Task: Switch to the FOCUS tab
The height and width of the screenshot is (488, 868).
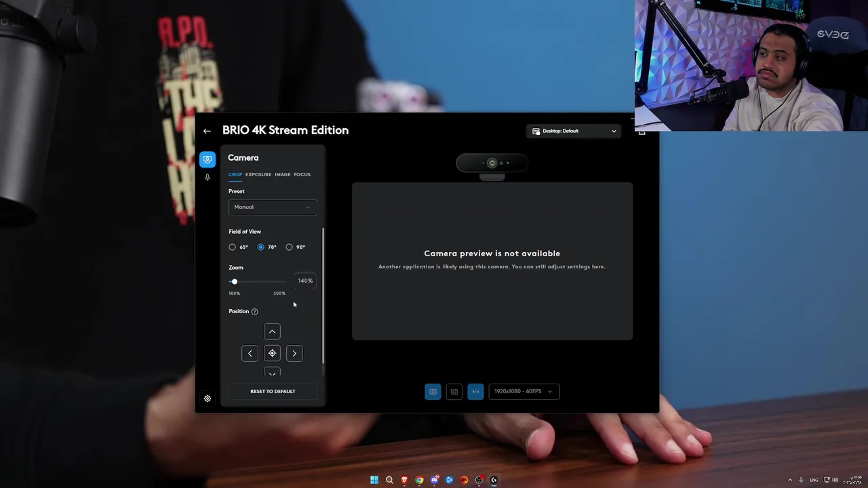Action: coord(302,175)
